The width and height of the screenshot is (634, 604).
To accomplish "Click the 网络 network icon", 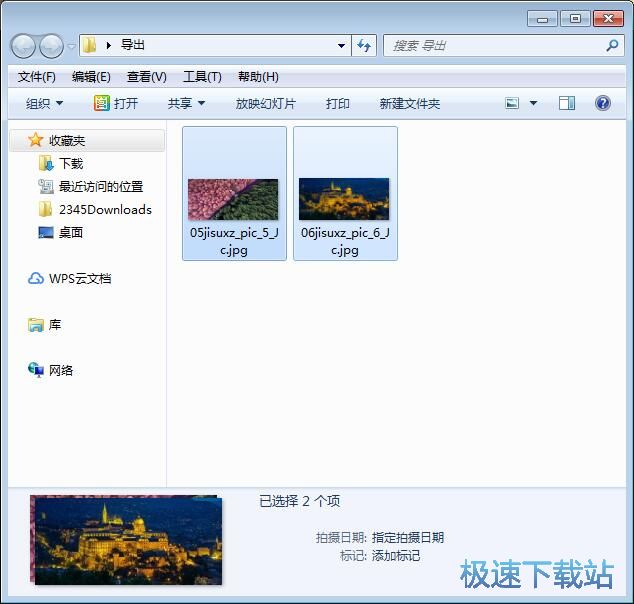I will 36,370.
